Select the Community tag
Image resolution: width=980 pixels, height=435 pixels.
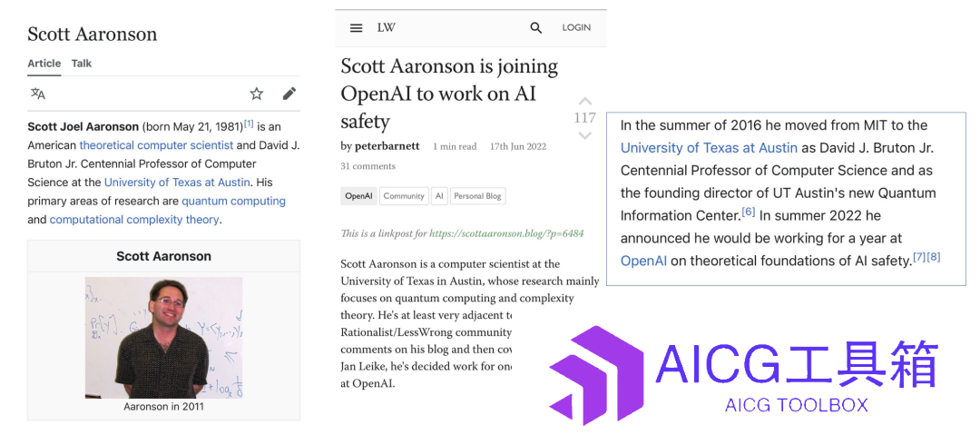tap(404, 196)
